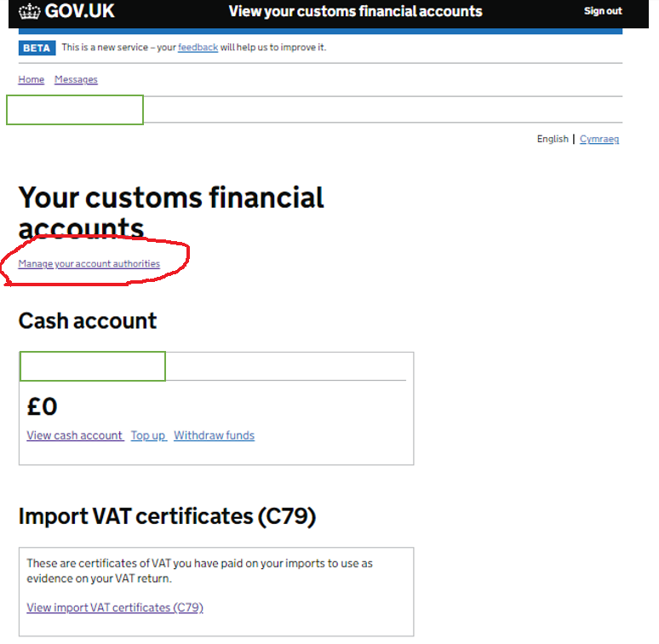659x644 pixels.
Task: Click the Top up link
Action: pos(148,435)
